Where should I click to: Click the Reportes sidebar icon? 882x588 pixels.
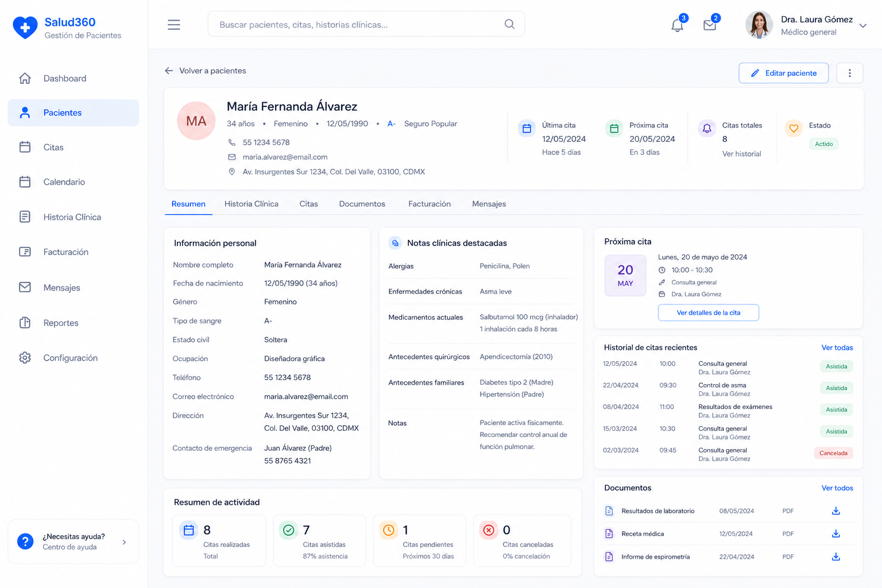(x=25, y=323)
